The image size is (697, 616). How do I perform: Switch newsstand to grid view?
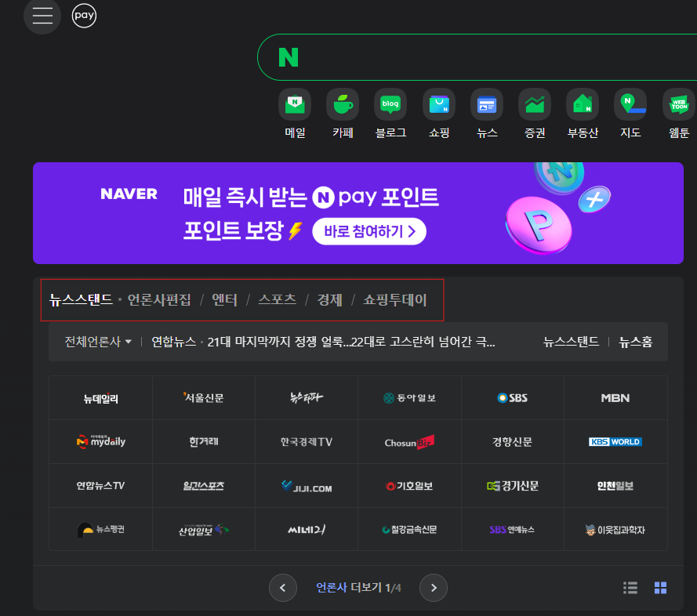tap(661, 588)
